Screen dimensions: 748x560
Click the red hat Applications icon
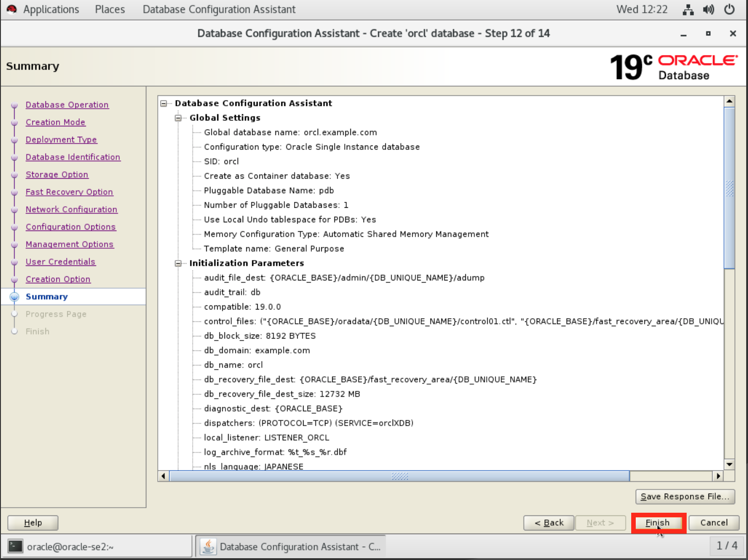click(12, 10)
